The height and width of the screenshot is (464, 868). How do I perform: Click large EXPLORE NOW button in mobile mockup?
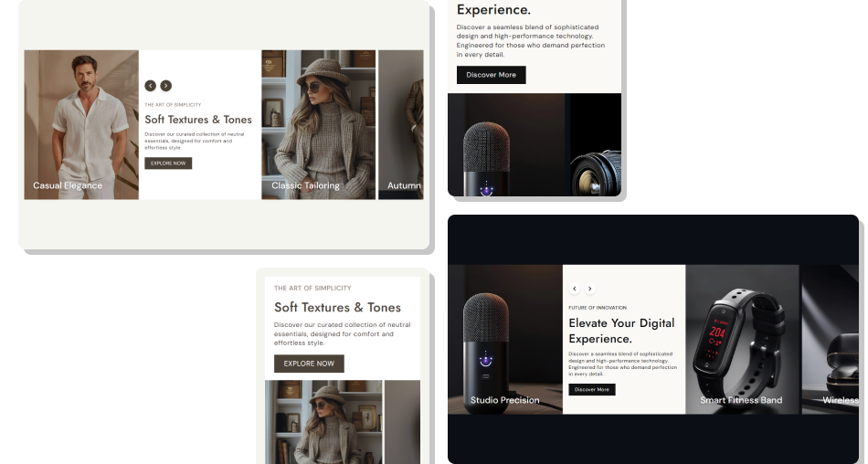(309, 364)
